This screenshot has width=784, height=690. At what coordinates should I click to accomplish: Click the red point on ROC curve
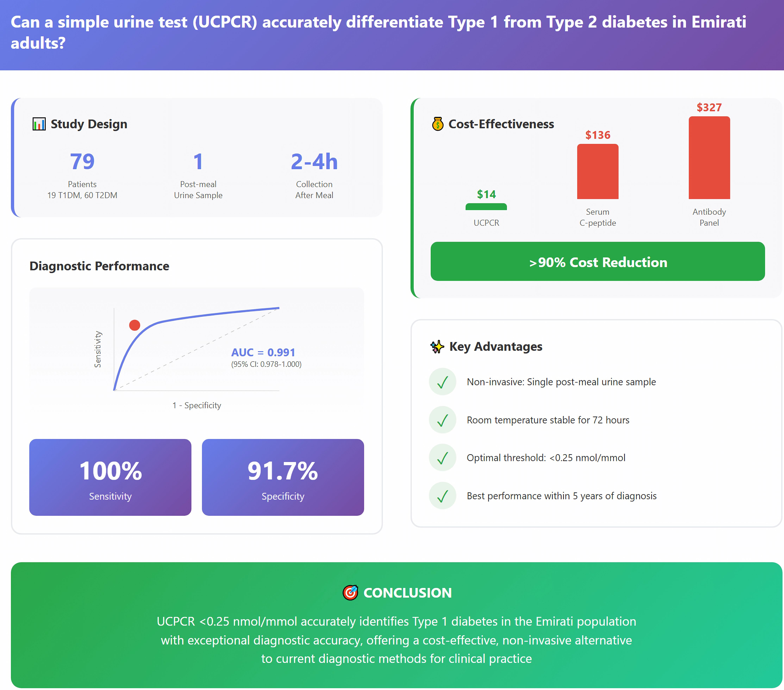pos(135,325)
